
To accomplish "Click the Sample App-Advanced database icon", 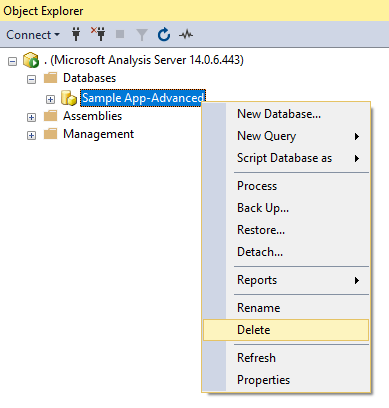I will click(x=69, y=98).
